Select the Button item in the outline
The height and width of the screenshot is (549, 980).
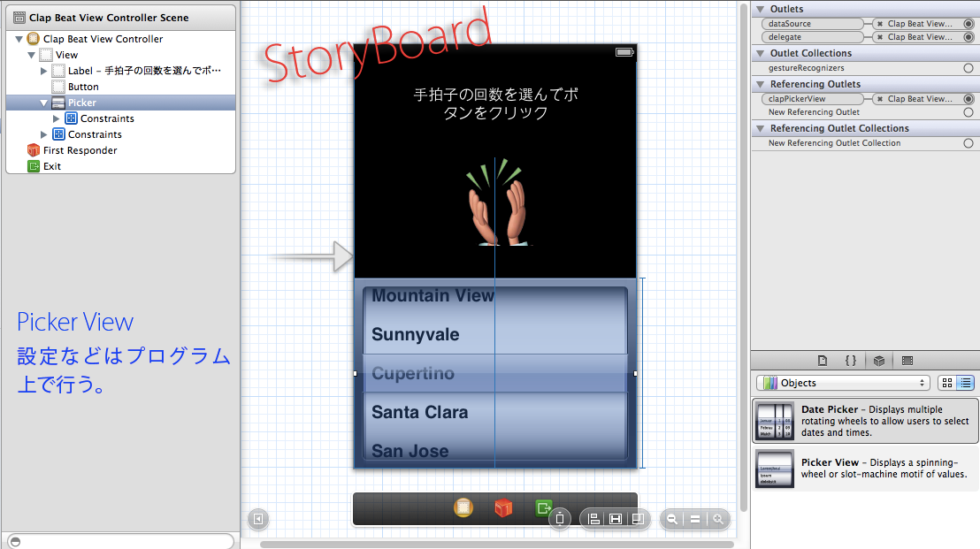click(x=83, y=87)
